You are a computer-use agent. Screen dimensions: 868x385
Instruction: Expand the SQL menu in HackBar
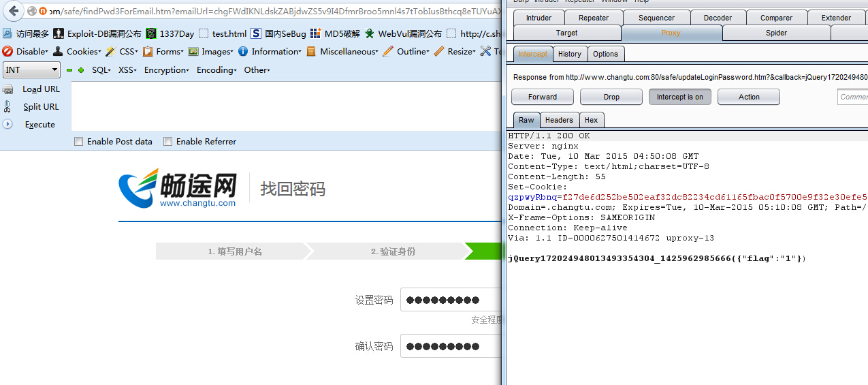pyautogui.click(x=102, y=70)
